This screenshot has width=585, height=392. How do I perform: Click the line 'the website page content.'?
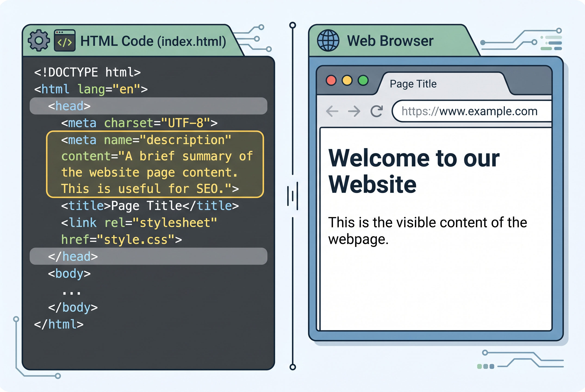[150, 173]
